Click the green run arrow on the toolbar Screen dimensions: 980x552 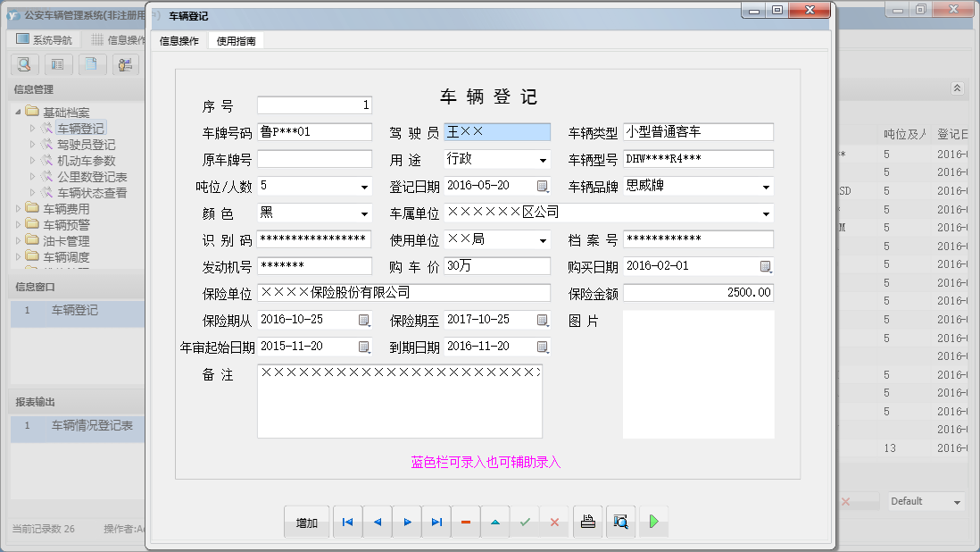[x=652, y=521]
